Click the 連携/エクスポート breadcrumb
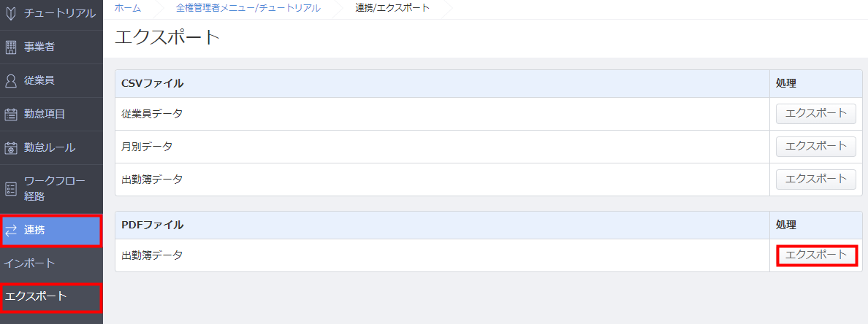 392,8
